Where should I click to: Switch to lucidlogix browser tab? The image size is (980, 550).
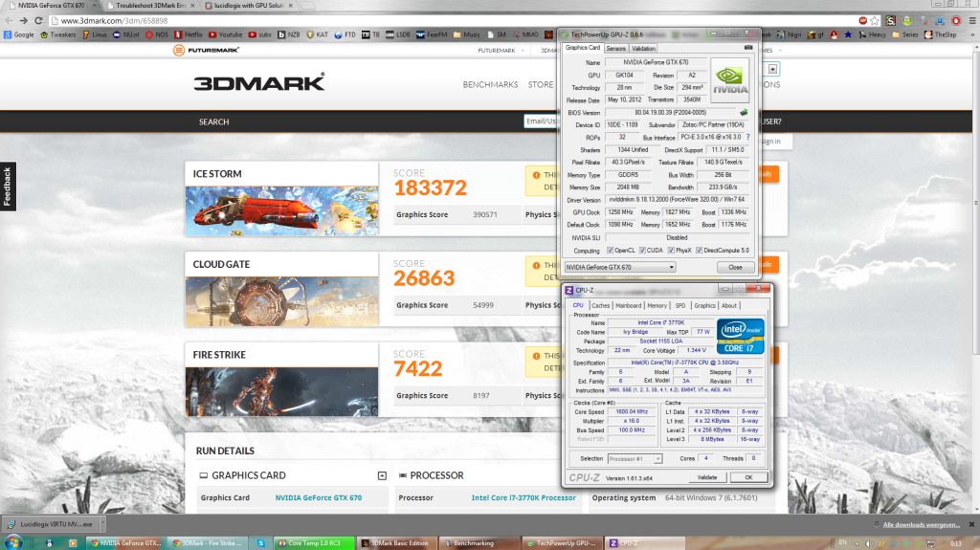click(x=249, y=6)
